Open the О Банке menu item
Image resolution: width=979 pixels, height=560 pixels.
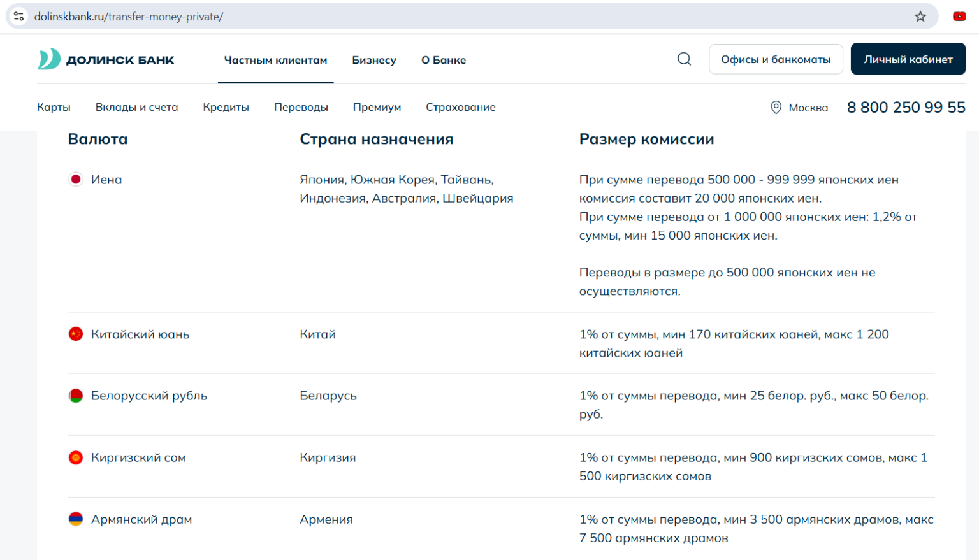coord(444,60)
